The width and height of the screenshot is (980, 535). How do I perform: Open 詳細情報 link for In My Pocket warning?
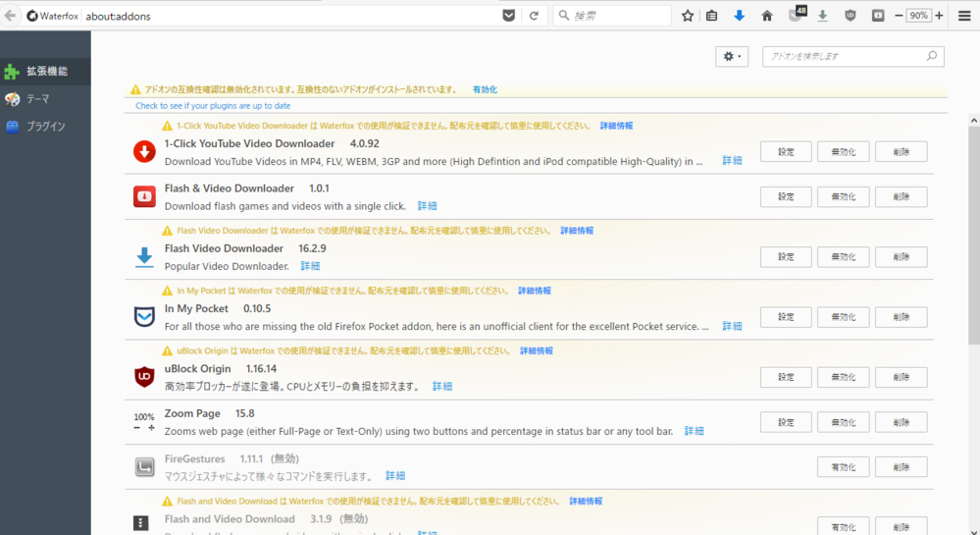pos(535,291)
